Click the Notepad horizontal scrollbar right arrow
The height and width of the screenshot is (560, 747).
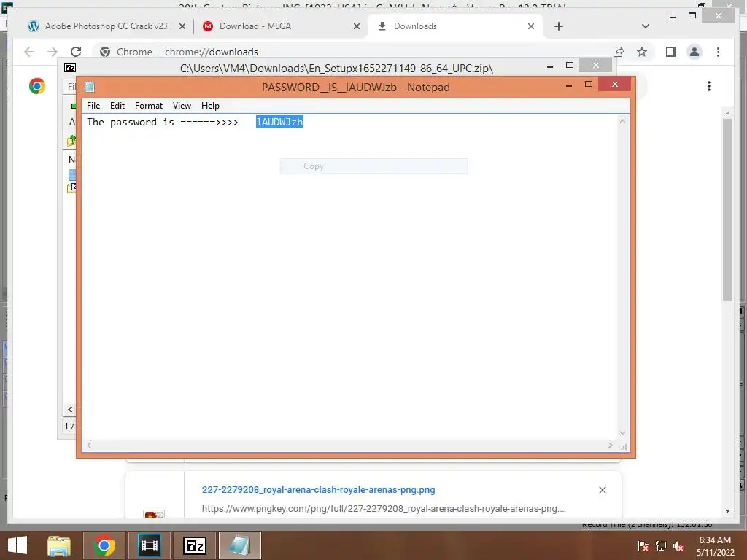(x=611, y=446)
